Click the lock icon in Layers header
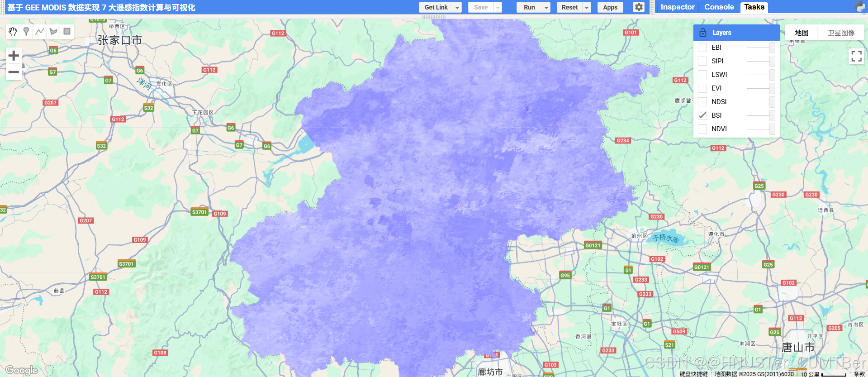 (x=703, y=33)
